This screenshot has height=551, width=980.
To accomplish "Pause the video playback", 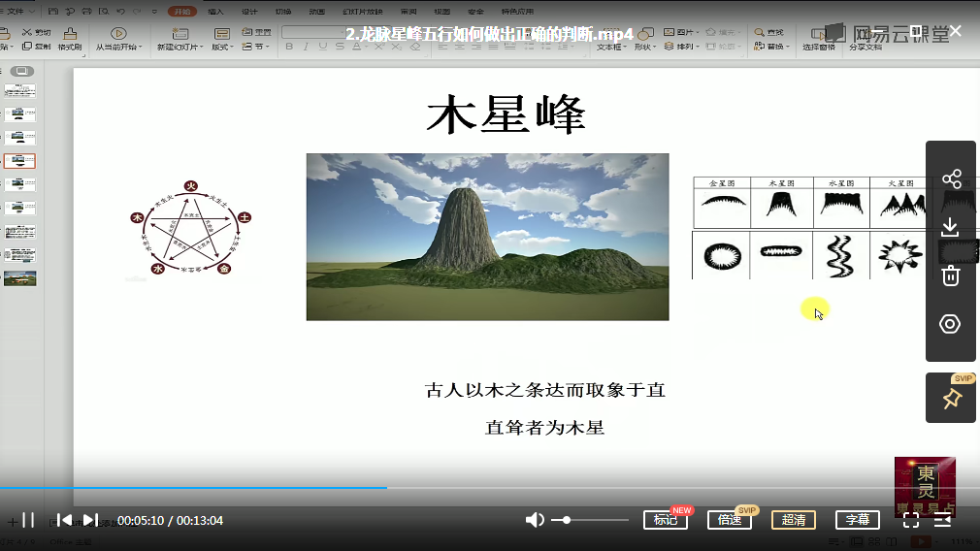I will coord(28,520).
